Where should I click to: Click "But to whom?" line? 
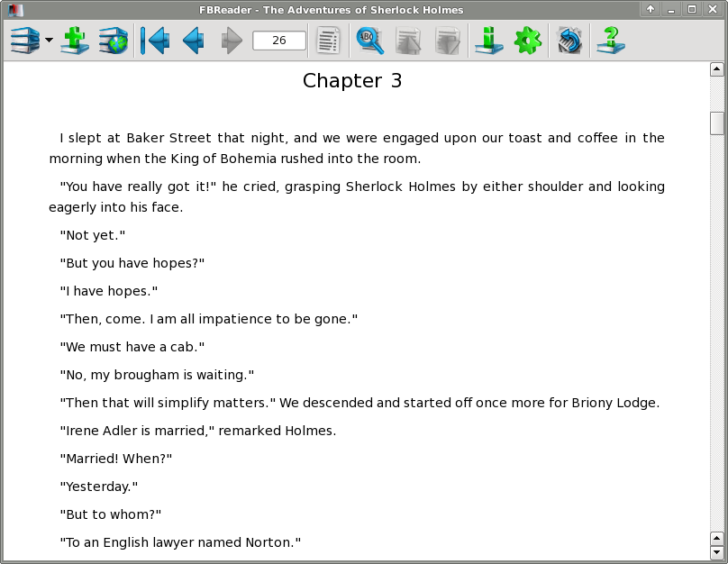[111, 514]
